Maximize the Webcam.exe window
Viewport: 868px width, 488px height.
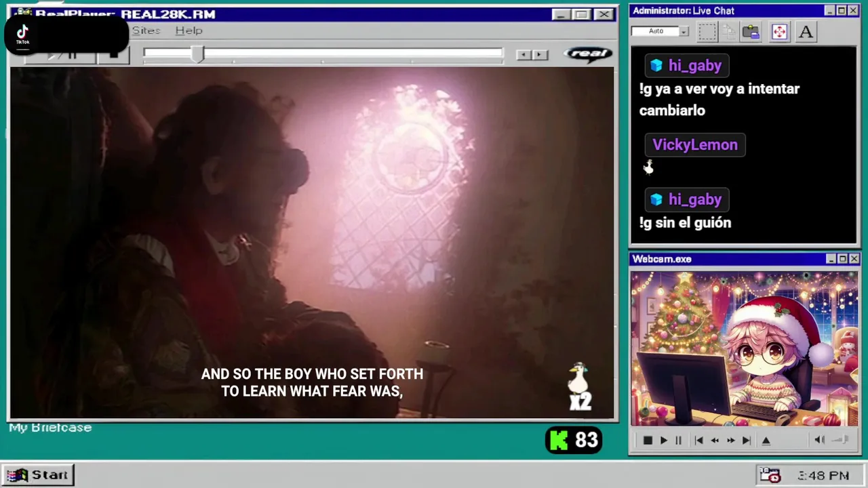pyautogui.click(x=842, y=259)
